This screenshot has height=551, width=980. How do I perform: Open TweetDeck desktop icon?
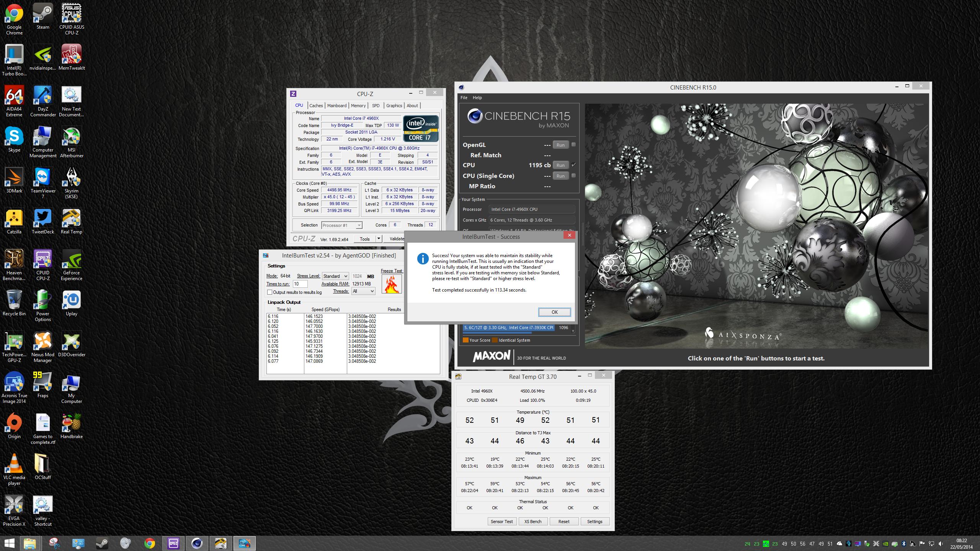tap(43, 222)
